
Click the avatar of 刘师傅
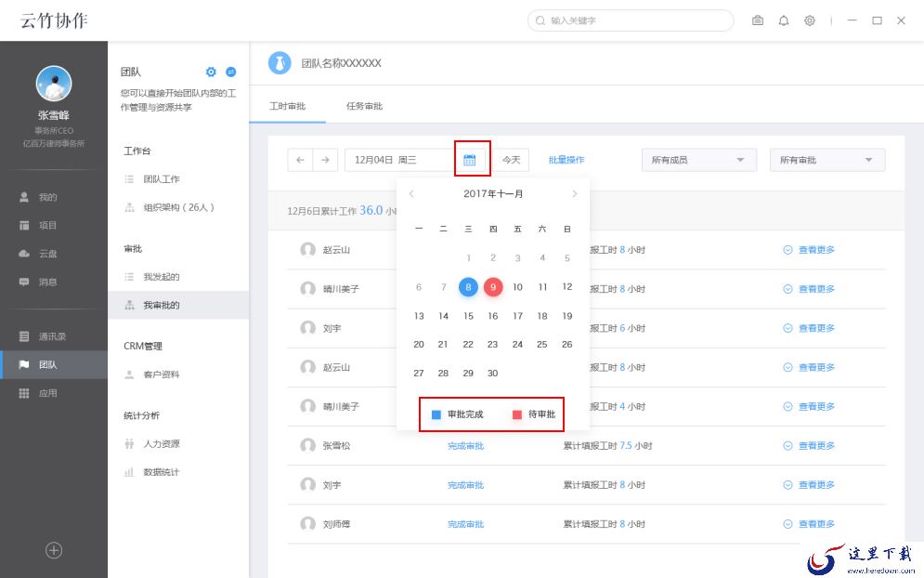307,524
